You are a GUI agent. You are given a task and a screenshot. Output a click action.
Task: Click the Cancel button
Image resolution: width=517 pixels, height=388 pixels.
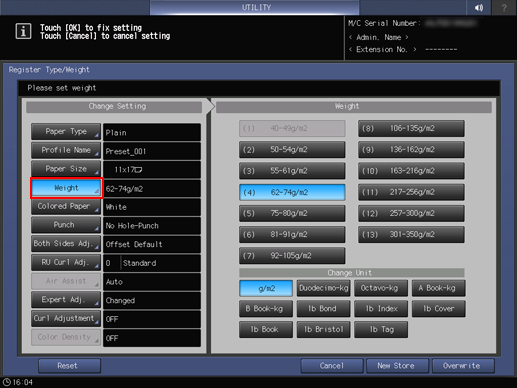(332, 366)
